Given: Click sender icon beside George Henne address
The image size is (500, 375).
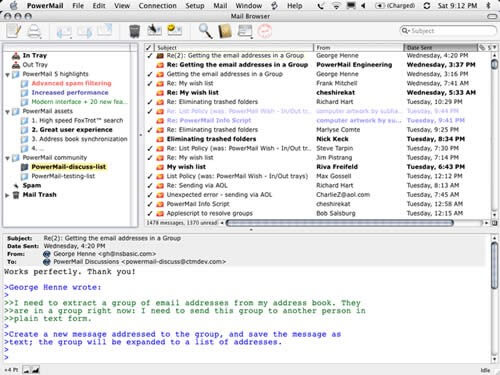Looking at the screenshot, I should (x=47, y=254).
